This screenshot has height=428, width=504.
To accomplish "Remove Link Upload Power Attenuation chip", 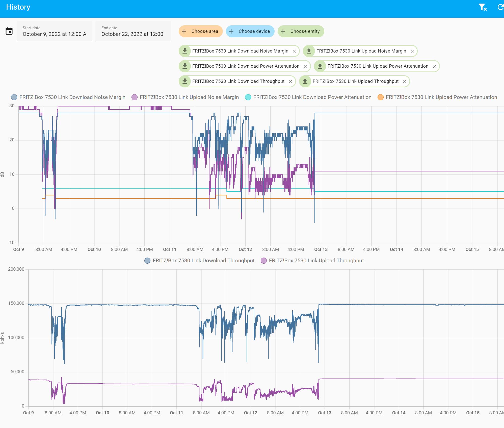I will (435, 66).
